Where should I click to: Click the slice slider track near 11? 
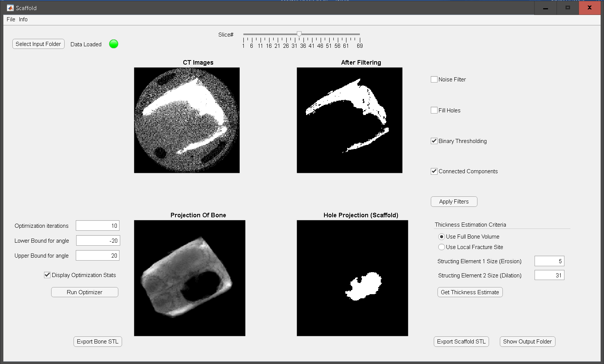[x=260, y=34]
